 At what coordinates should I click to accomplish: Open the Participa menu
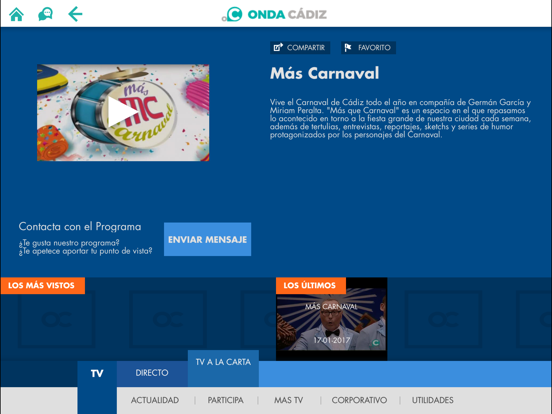(x=225, y=400)
